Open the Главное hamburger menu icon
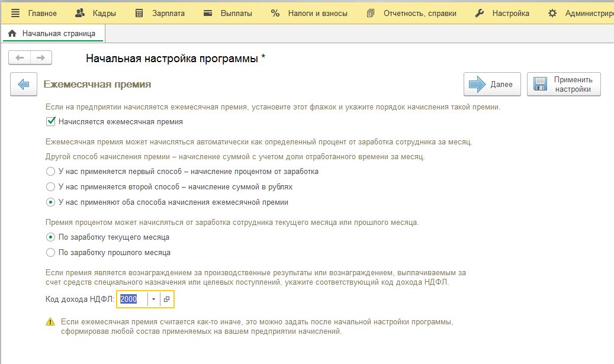 tap(15, 13)
